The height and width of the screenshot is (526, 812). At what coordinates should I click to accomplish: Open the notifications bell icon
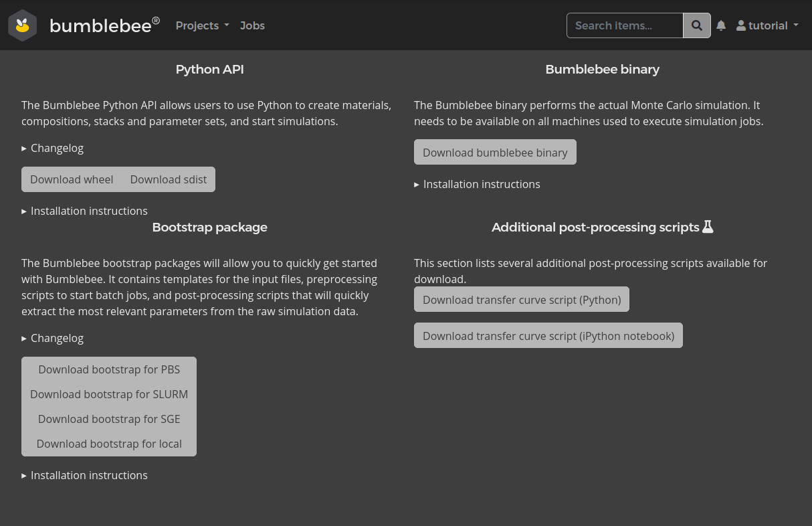click(x=721, y=25)
